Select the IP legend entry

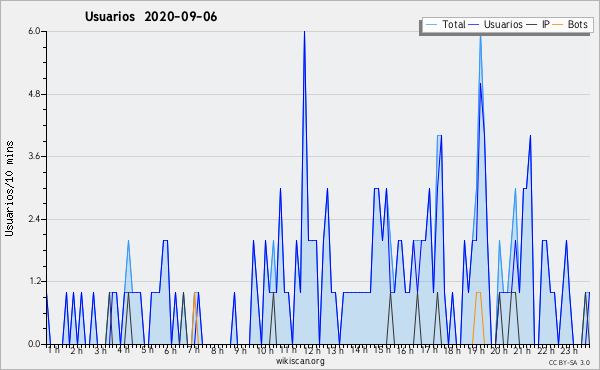[x=538, y=24]
